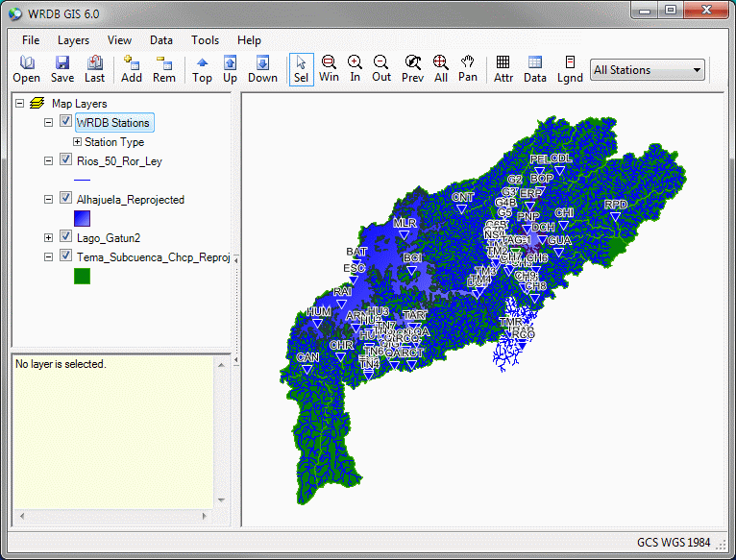The height and width of the screenshot is (560, 736).
Task: Toggle Rios_50_Ror_Ley layer visibility checkbox
Action: pyautogui.click(x=65, y=160)
